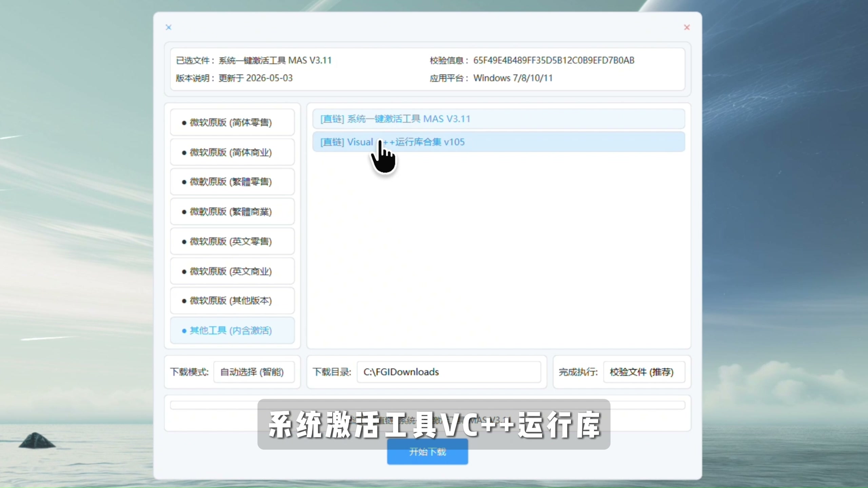Select 微軟原版 (繁體零售) category
Image resolution: width=868 pixels, height=488 pixels.
(232, 182)
